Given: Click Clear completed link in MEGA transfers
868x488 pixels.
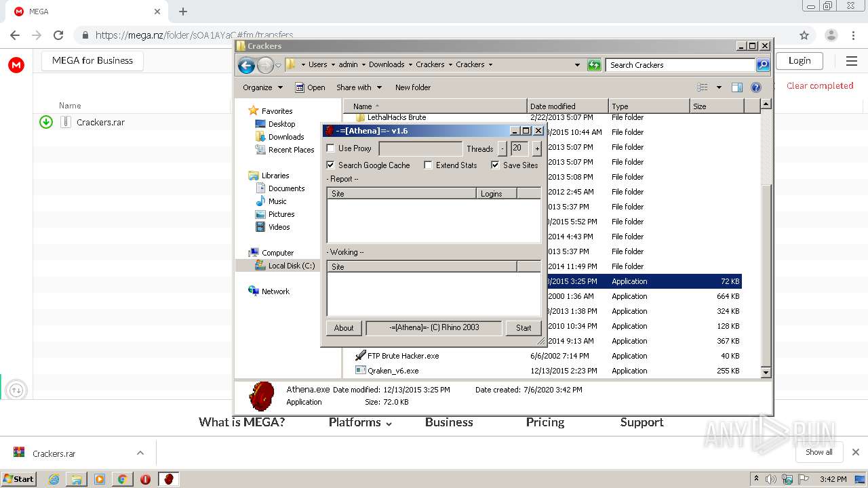Looking at the screenshot, I should [x=820, y=85].
